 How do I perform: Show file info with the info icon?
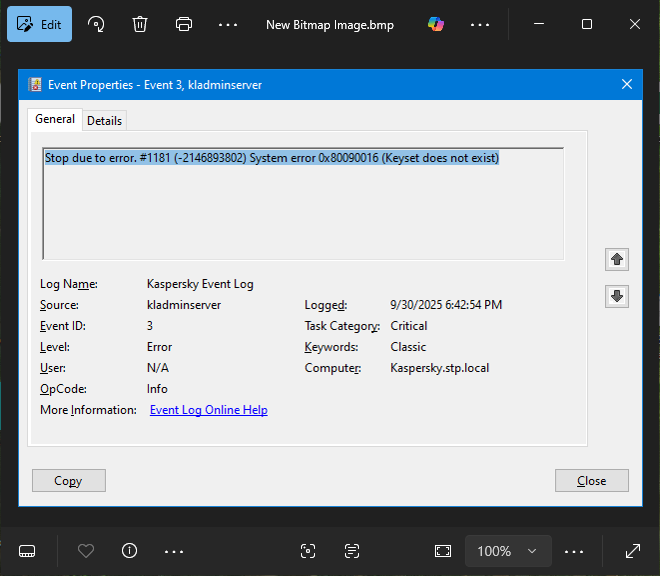click(129, 551)
